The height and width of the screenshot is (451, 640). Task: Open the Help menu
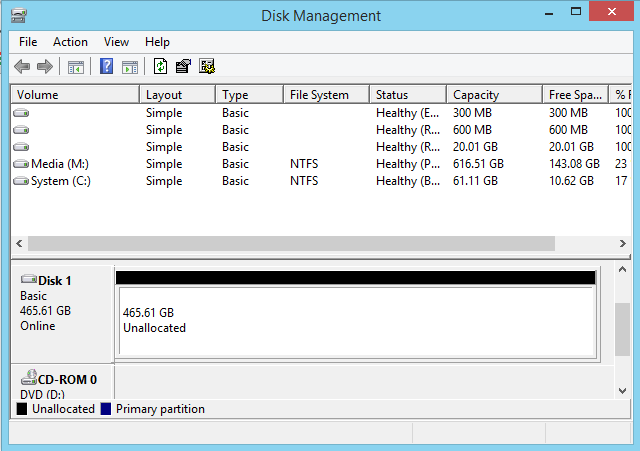pyautogui.click(x=157, y=42)
